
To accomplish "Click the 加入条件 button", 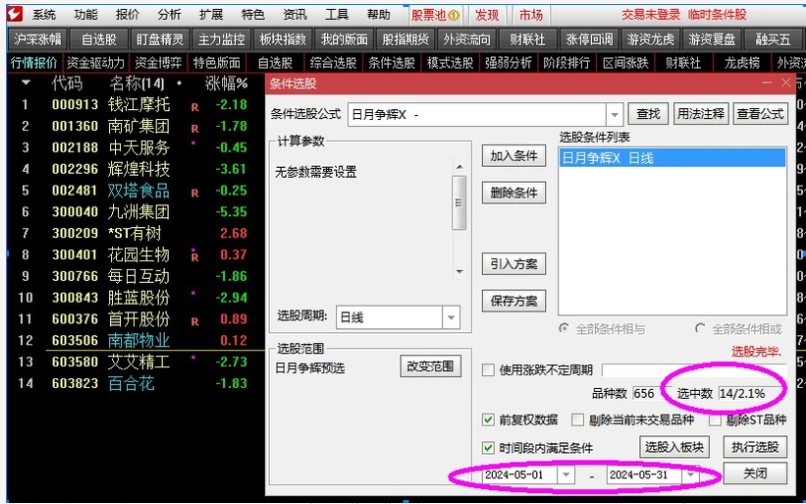I will 514,157.
